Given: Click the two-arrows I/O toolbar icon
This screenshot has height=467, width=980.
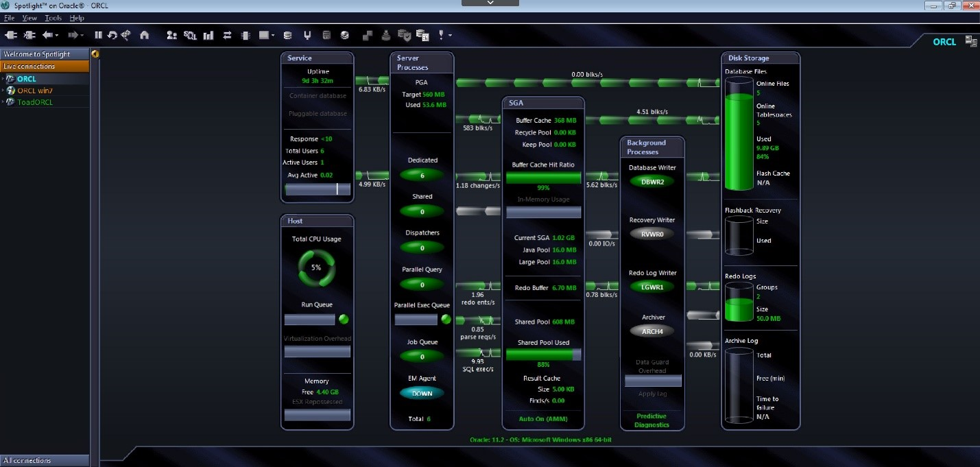Looking at the screenshot, I should [227, 34].
